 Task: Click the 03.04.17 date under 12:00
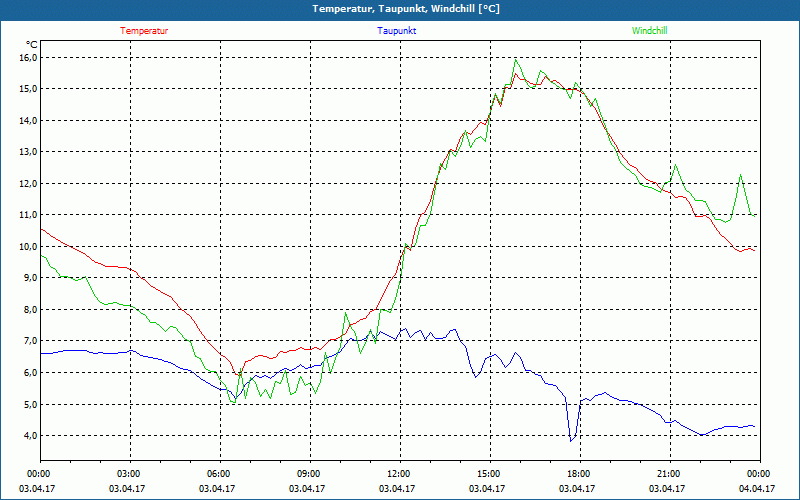[397, 488]
